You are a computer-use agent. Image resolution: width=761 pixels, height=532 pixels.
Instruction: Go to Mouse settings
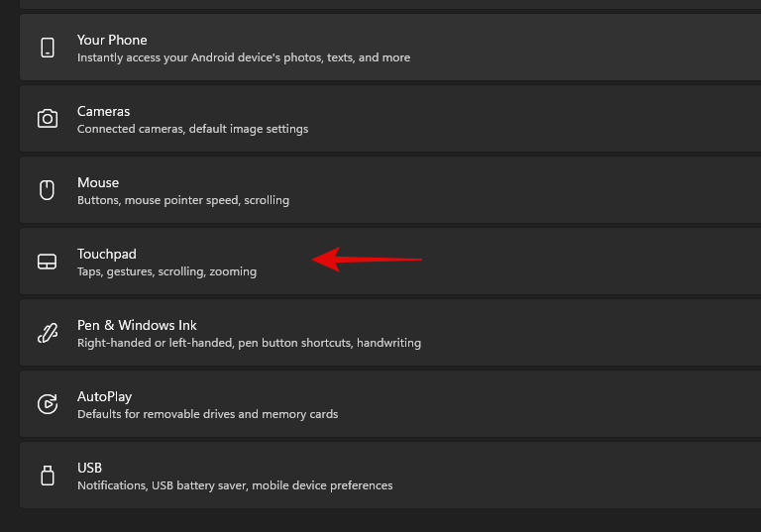tap(98, 182)
